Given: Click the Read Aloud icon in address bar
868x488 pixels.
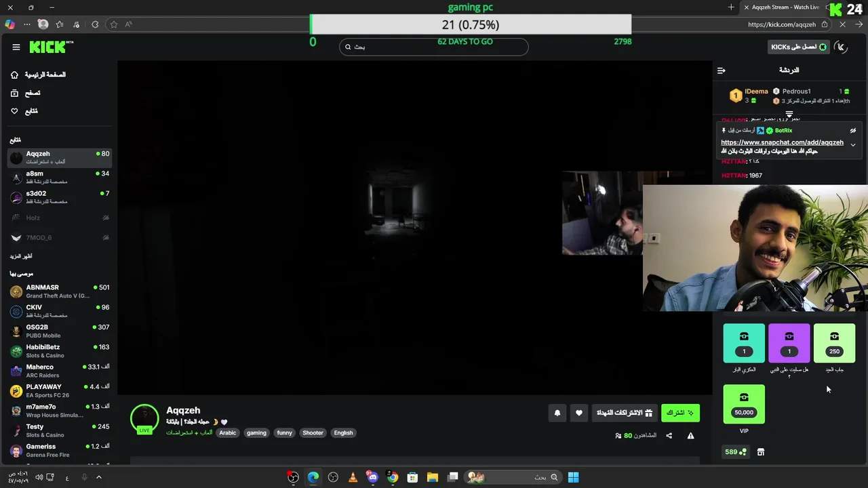Looking at the screenshot, I should tap(128, 24).
